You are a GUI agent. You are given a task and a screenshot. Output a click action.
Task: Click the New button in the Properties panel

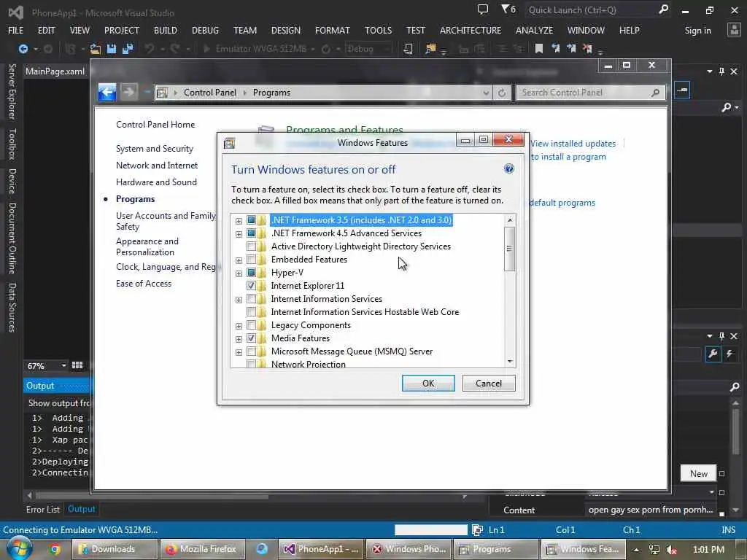tap(698, 473)
